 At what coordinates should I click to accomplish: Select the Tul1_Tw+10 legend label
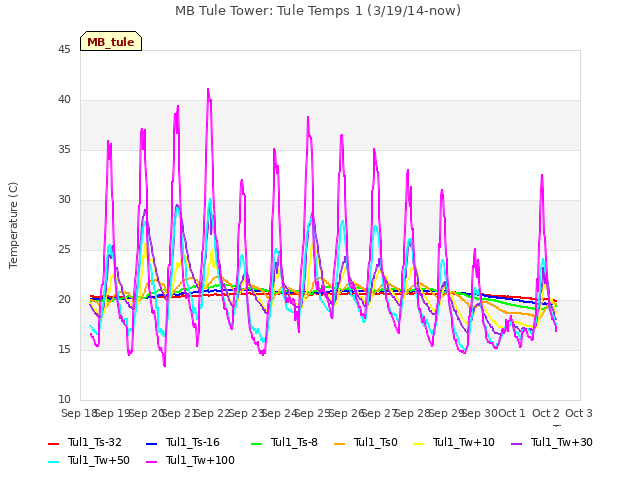pos(464,442)
